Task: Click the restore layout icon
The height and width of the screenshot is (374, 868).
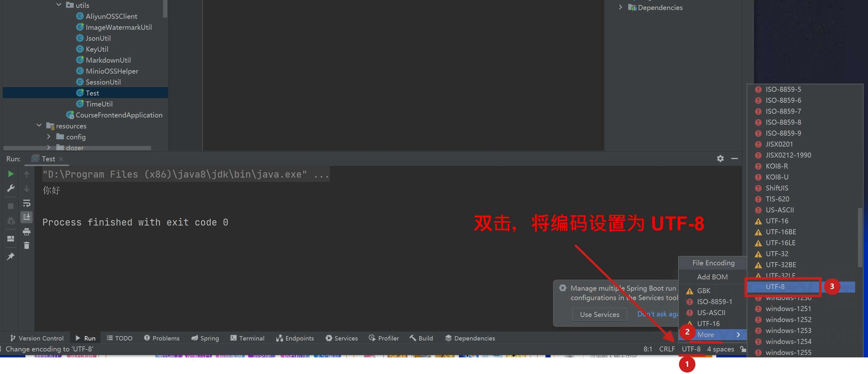Action: pyautogui.click(x=11, y=239)
